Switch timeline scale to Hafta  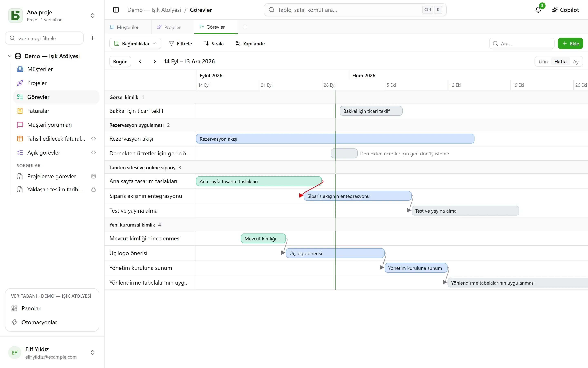click(x=560, y=62)
